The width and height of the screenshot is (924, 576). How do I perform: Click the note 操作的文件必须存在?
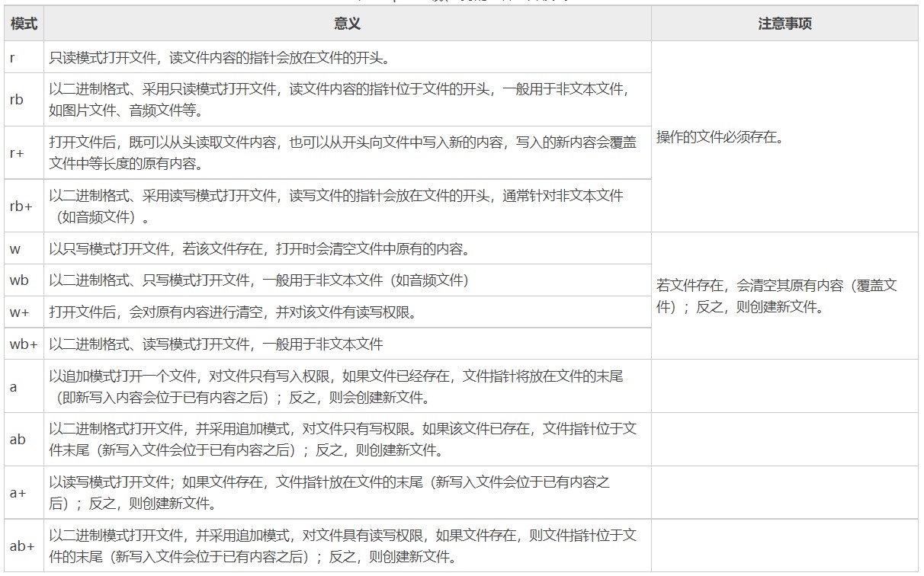[x=720, y=138]
